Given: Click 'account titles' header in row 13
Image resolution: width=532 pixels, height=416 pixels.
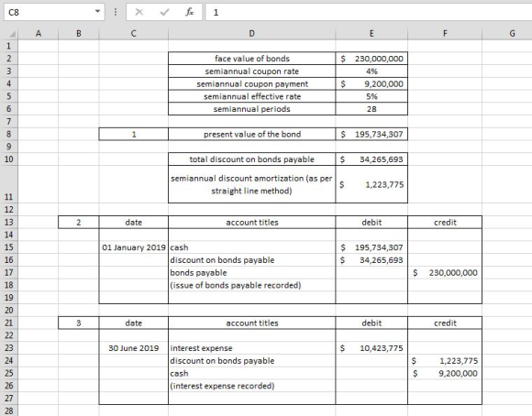Looking at the screenshot, I should click(x=251, y=223).
